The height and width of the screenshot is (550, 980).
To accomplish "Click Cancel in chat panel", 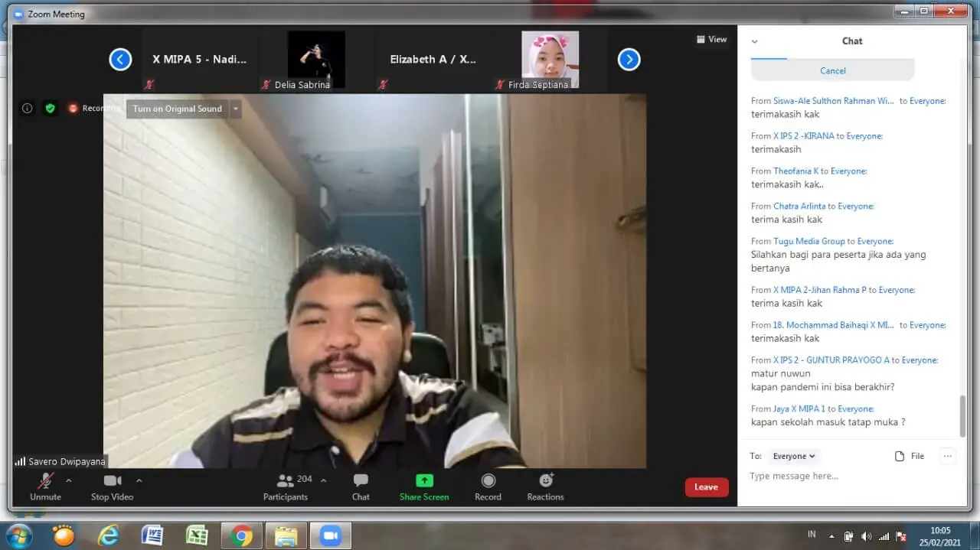I will (x=832, y=70).
